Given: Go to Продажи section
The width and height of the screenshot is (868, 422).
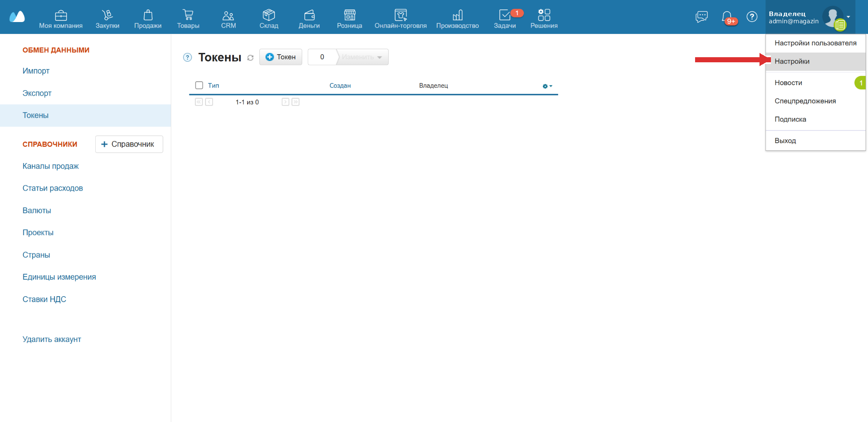Looking at the screenshot, I should point(148,19).
